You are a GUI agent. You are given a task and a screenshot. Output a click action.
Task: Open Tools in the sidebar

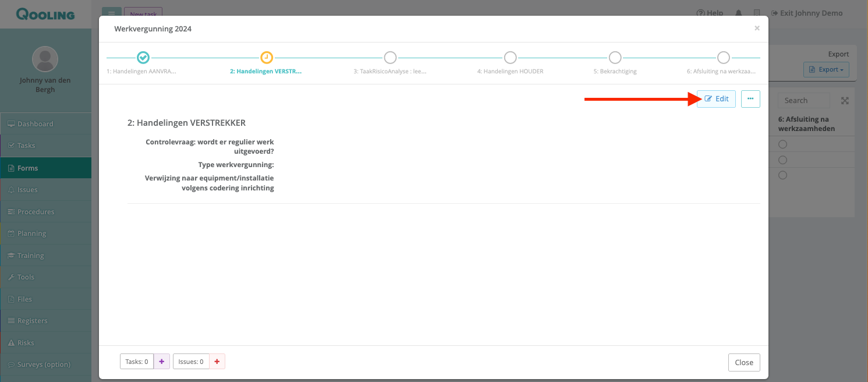click(45, 277)
